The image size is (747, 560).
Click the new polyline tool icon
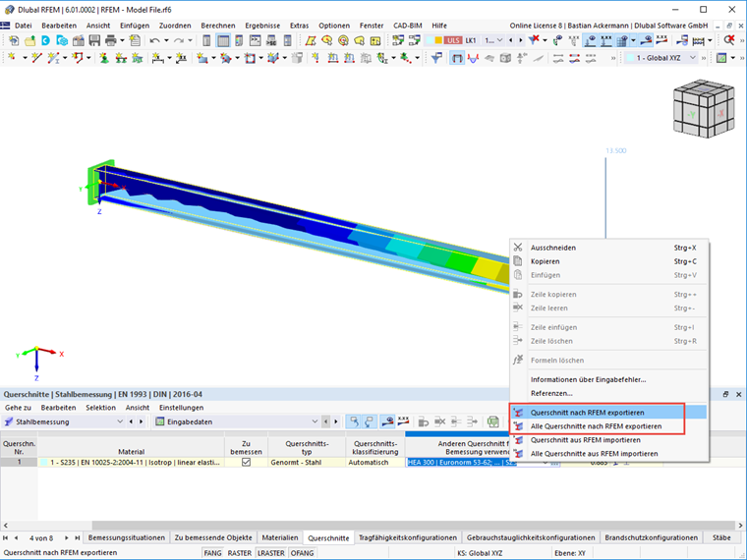pyautogui.click(x=78, y=58)
